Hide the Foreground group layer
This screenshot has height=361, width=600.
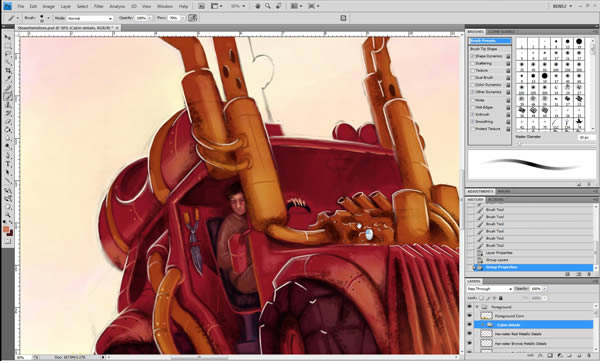pos(470,307)
